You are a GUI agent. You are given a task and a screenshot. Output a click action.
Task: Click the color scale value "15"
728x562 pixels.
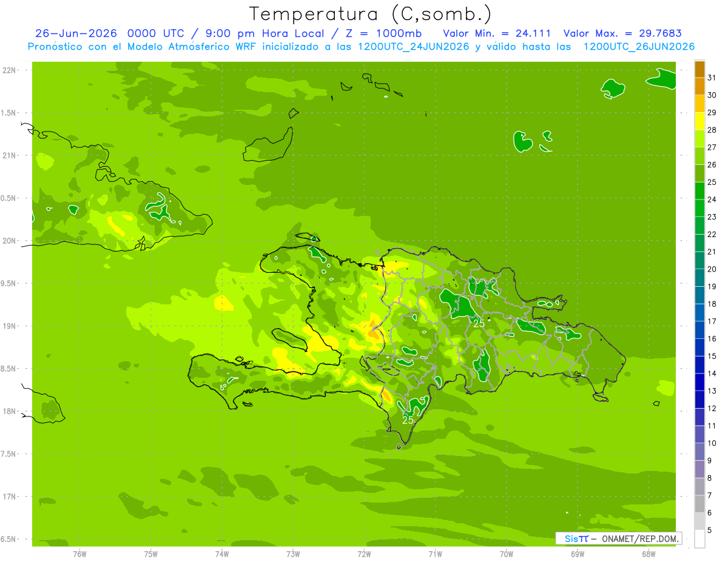712,356
